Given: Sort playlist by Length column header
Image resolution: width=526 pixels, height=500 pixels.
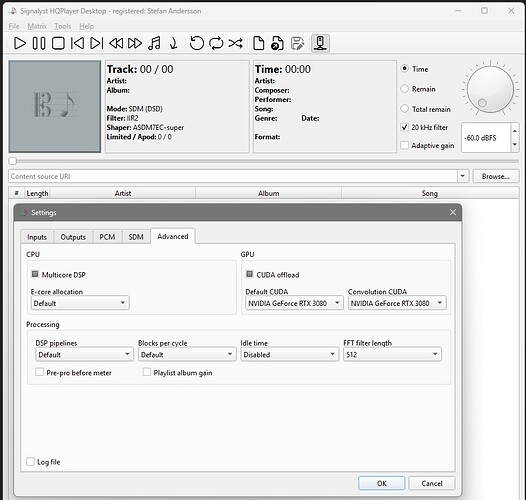Looking at the screenshot, I should click(x=37, y=193).
